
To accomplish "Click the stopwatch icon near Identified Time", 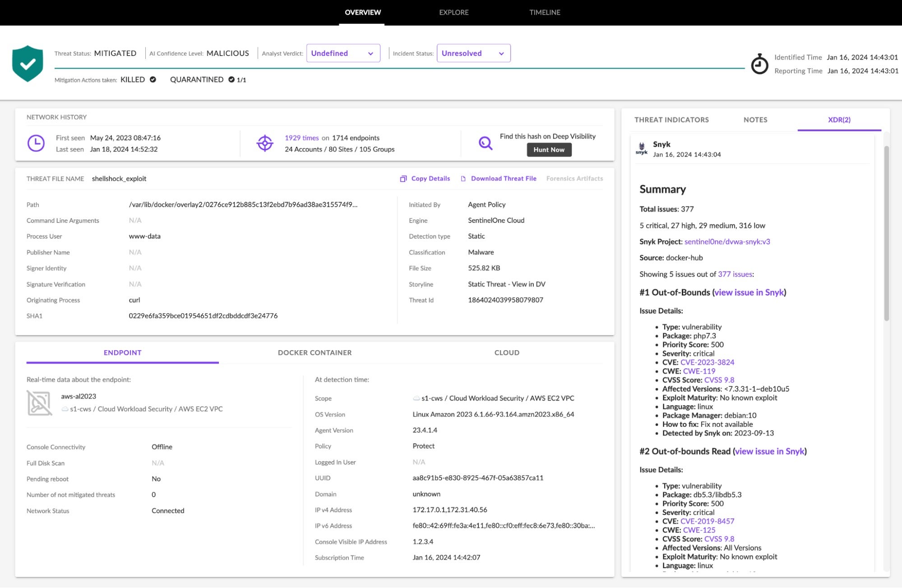I will coord(759,64).
